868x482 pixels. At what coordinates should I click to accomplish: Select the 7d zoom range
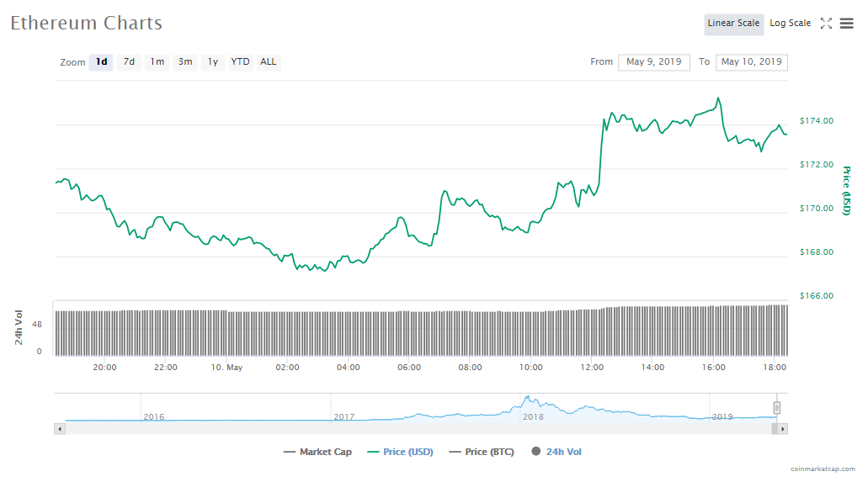[x=129, y=62]
